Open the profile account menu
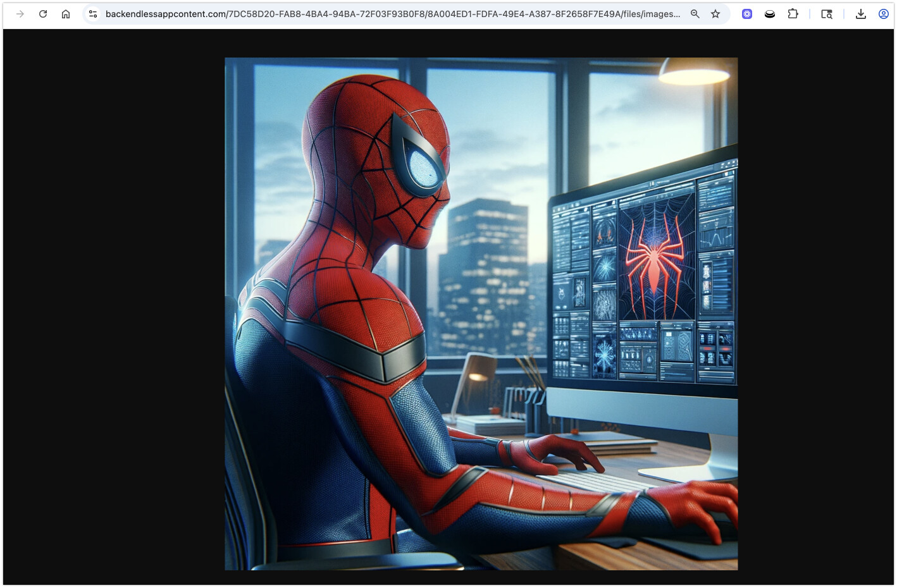897x588 pixels. click(x=884, y=14)
